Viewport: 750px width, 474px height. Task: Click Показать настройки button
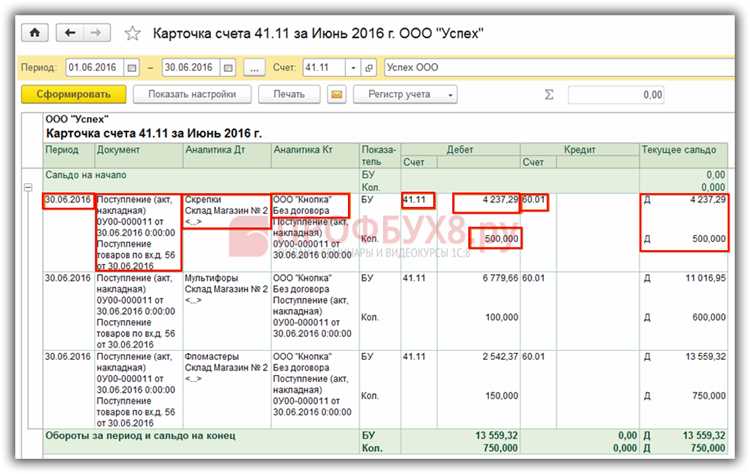coord(192,94)
